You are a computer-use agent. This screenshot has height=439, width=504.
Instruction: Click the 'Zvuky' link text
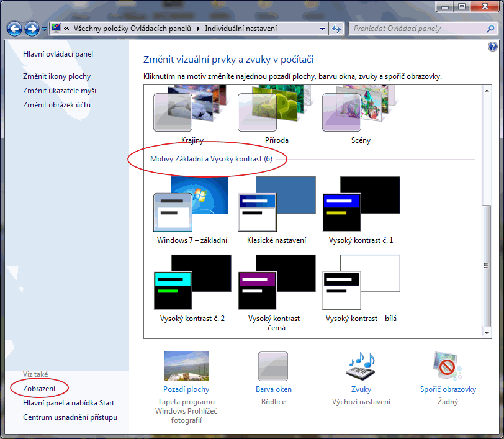(x=361, y=389)
